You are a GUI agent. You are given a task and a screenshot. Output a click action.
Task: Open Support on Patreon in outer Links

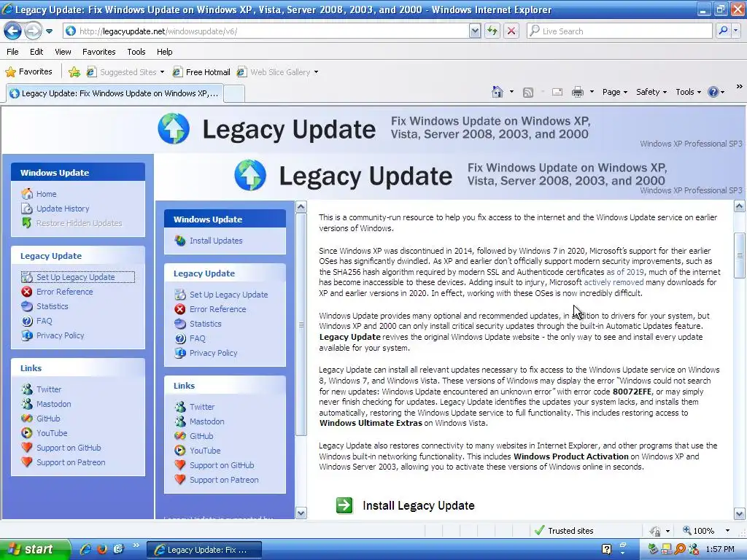pyautogui.click(x=71, y=462)
